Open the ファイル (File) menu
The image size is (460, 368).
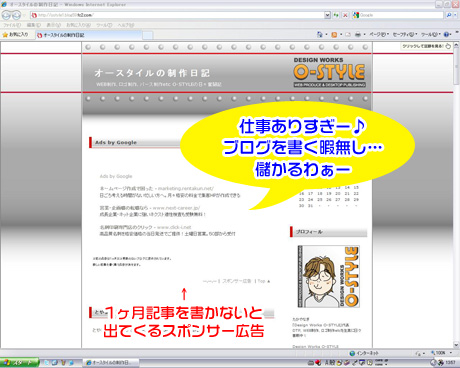(x=12, y=25)
